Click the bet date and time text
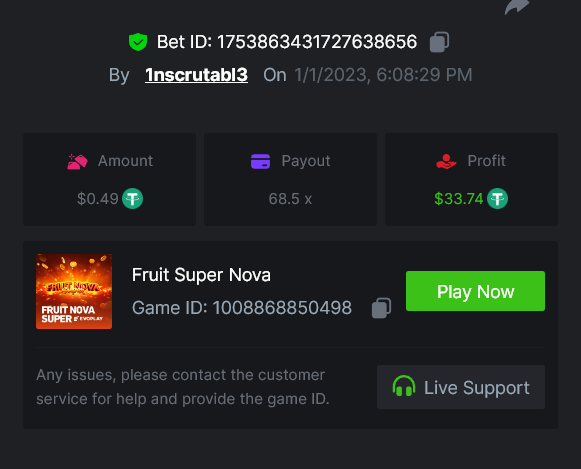Image resolution: width=581 pixels, height=469 pixels. (x=383, y=75)
